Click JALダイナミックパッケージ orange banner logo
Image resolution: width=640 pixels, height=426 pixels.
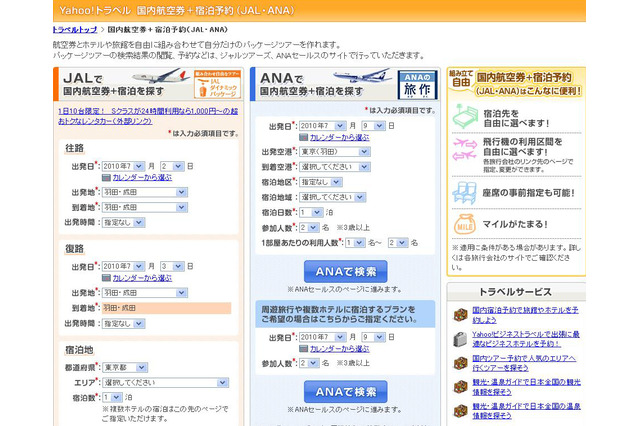point(218,84)
